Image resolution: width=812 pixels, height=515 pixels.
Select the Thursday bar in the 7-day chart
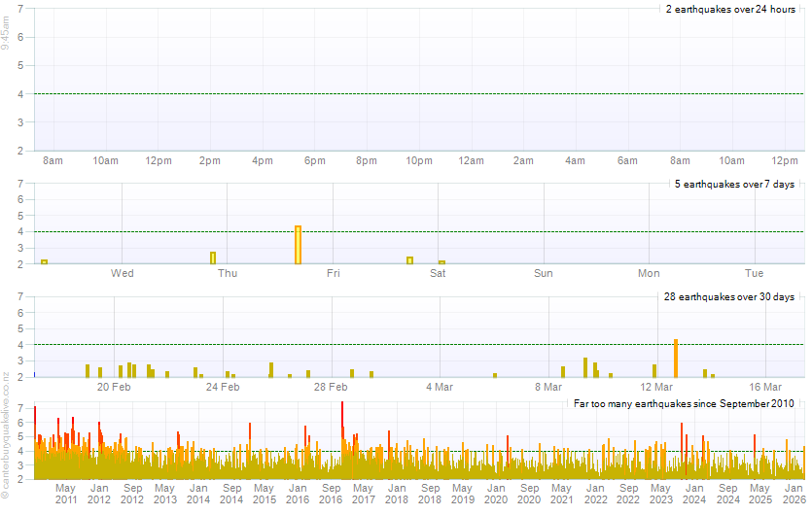tap(212, 257)
